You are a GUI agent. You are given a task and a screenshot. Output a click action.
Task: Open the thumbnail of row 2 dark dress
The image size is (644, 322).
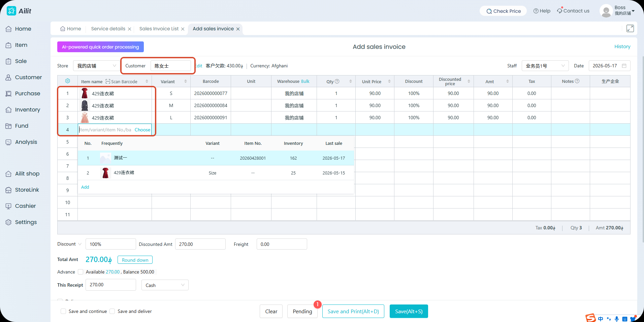click(x=85, y=105)
